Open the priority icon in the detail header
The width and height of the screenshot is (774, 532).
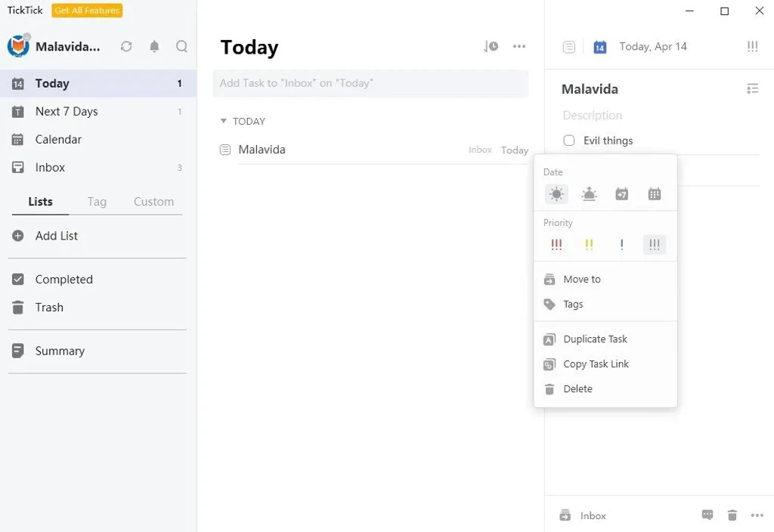pyautogui.click(x=752, y=46)
